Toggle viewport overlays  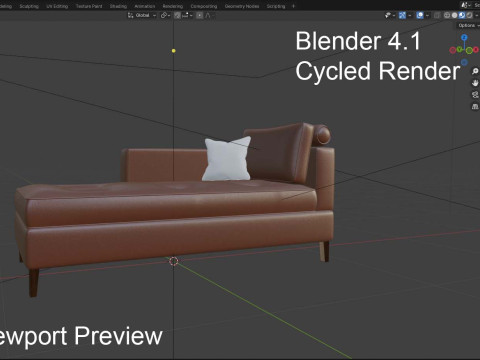tap(420, 15)
